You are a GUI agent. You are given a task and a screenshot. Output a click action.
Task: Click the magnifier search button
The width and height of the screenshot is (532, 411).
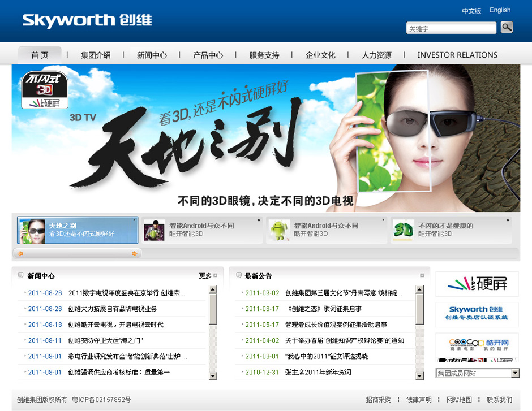pyautogui.click(x=507, y=27)
